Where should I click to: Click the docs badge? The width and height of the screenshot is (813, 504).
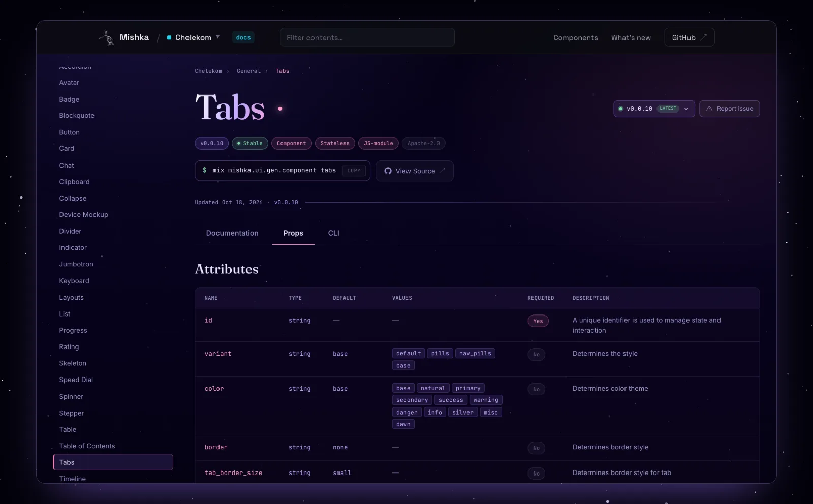[243, 37]
